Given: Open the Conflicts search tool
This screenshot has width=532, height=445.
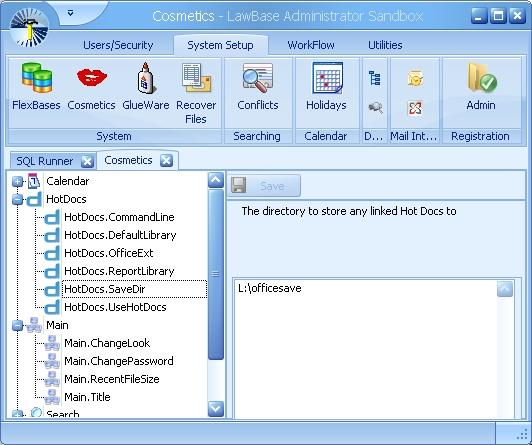Looking at the screenshot, I should [258, 87].
